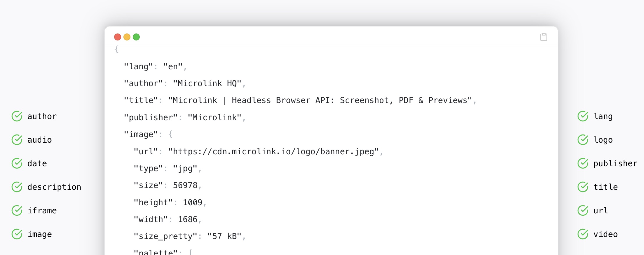Select the title field label on right
Screen dimensions: 644x255
coord(606,187)
